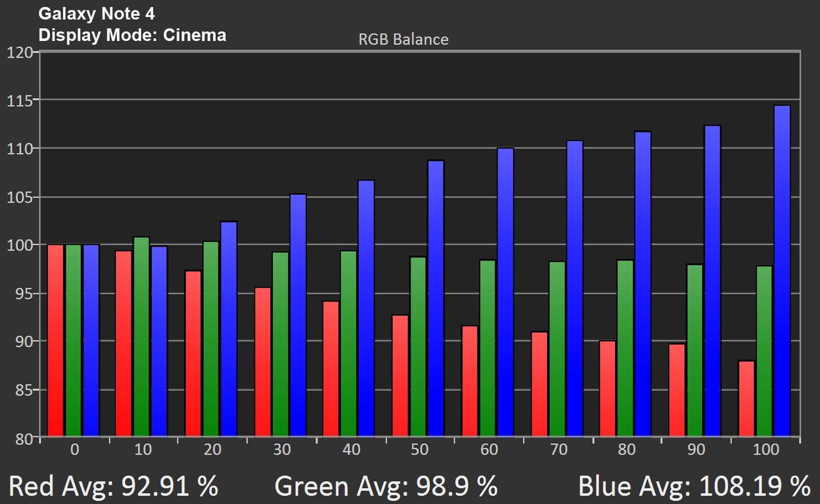This screenshot has height=504, width=820.
Task: Select the red bar at 80
Action: pos(607,389)
